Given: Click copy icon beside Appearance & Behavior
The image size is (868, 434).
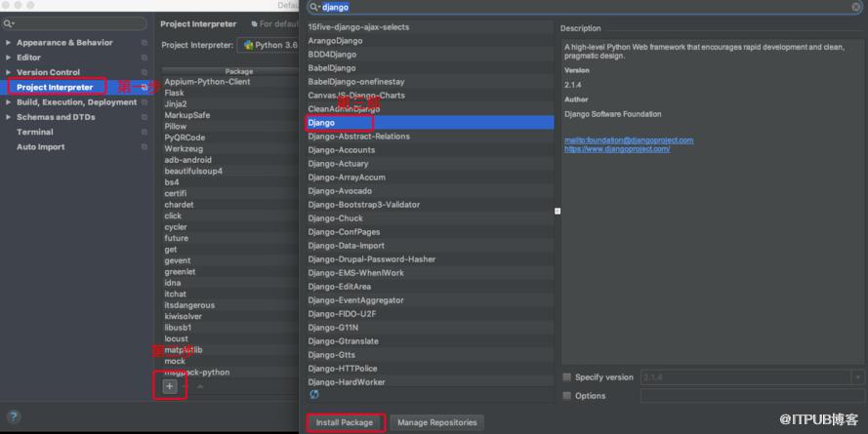Looking at the screenshot, I should pos(145,43).
